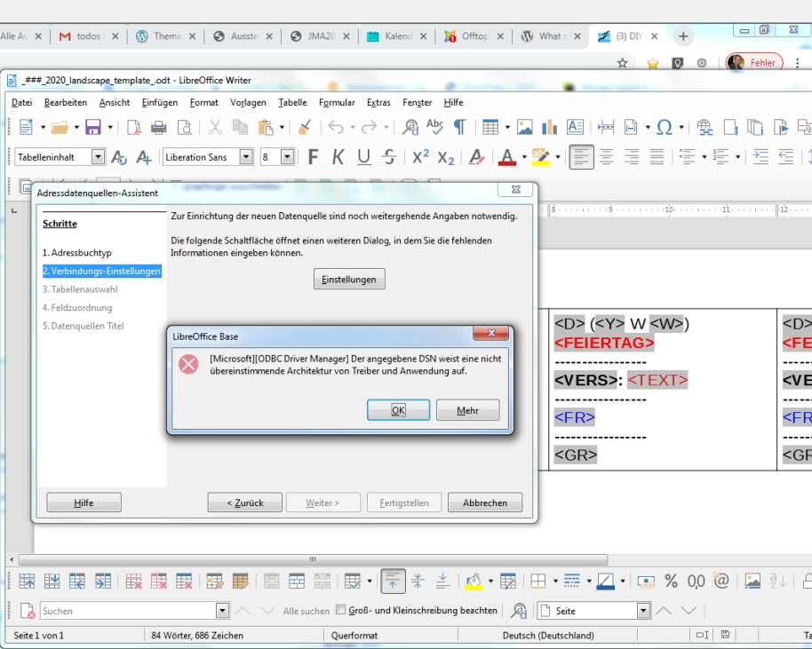Viewport: 812px width, 649px height.
Task: Click Align Top cell icon in table toolbar
Action: click(393, 582)
